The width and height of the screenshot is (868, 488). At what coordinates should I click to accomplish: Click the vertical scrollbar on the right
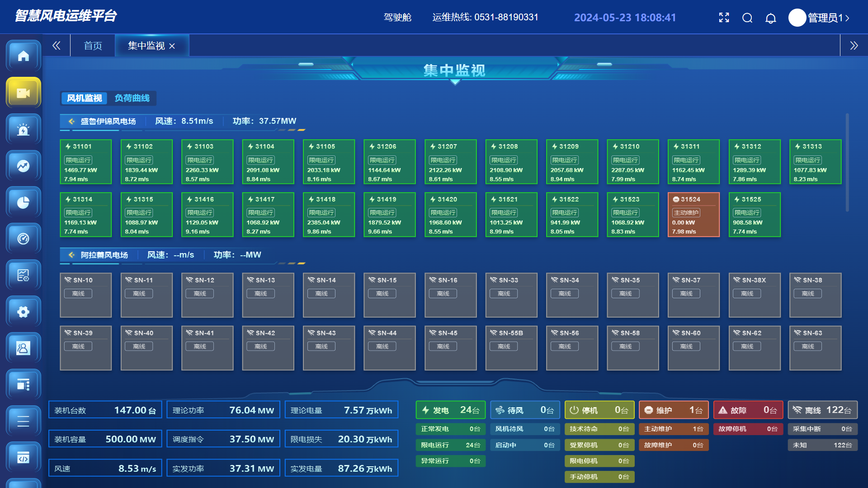tap(847, 163)
